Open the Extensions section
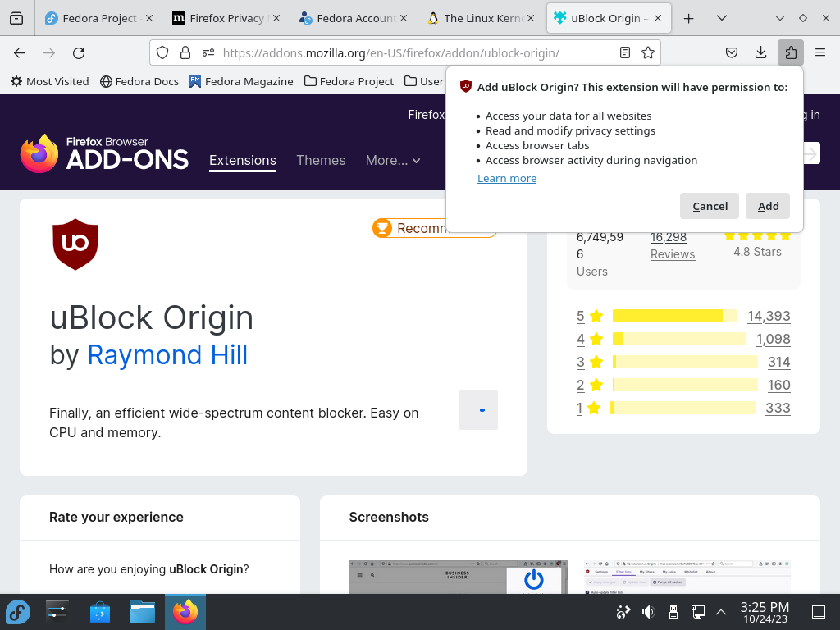The image size is (840, 630). [243, 161]
